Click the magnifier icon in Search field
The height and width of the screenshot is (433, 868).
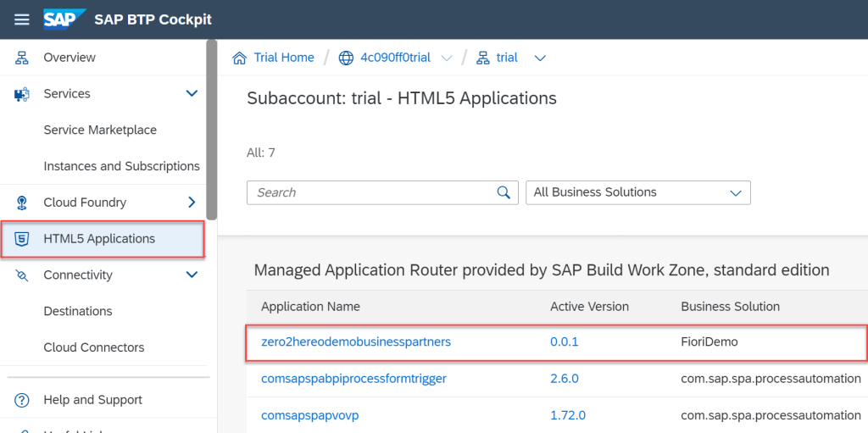pos(504,192)
